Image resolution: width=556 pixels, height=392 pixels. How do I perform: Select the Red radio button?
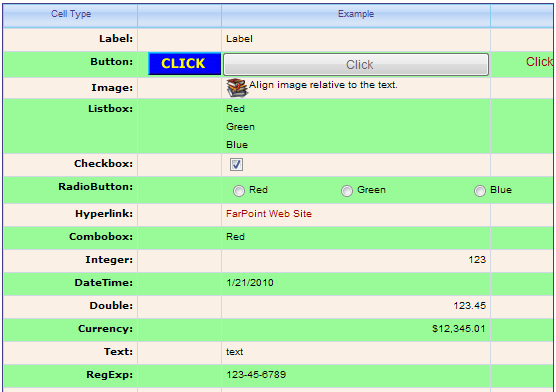point(239,191)
